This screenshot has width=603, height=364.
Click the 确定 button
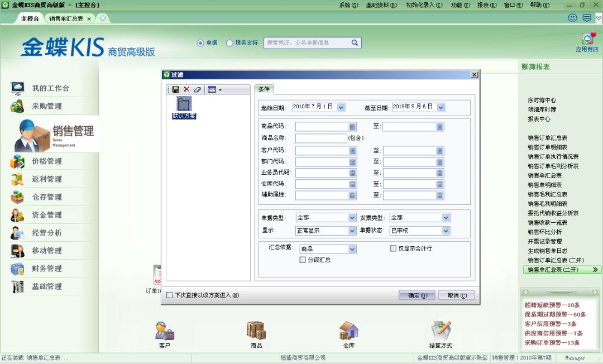pyautogui.click(x=417, y=295)
